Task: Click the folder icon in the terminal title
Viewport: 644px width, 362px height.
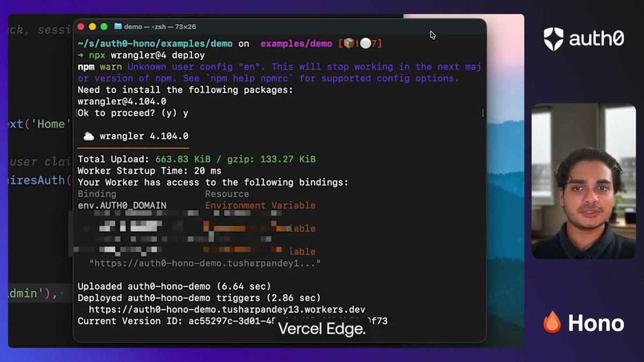Action: (x=118, y=26)
